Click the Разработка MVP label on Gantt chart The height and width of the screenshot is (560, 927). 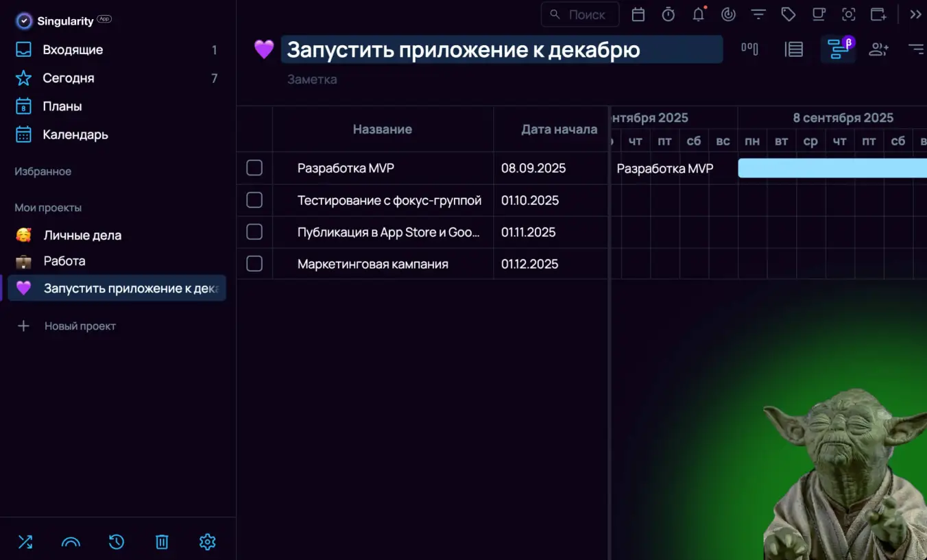click(665, 168)
